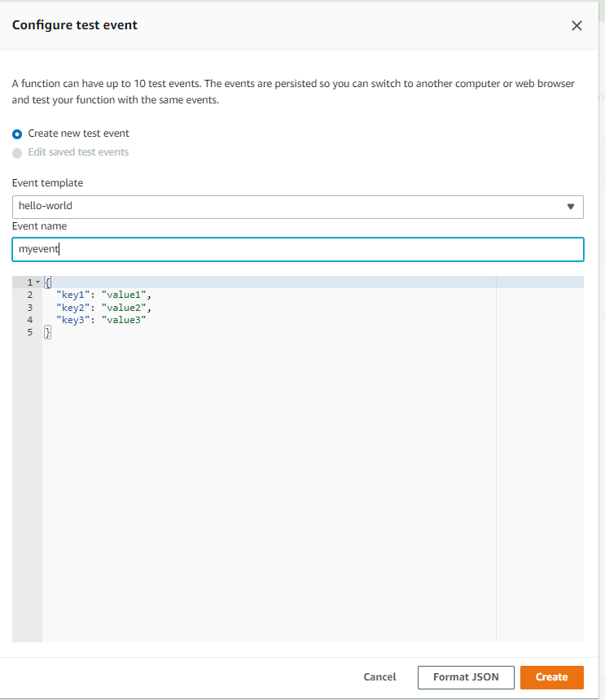This screenshot has height=700, width=605.
Task: Click the "key3" property in the editor
Action: pos(73,320)
